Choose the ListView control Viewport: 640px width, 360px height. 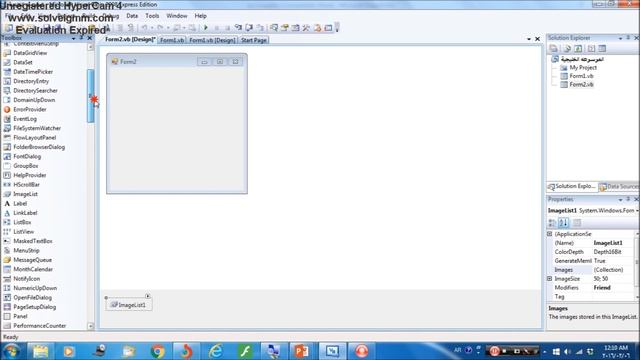click(23, 231)
